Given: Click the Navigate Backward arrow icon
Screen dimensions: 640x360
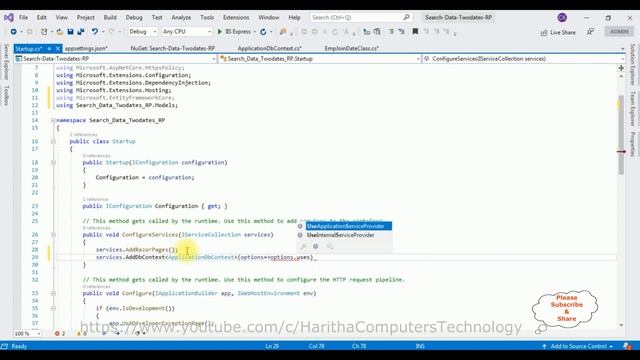Looking at the screenshot, I should click(x=13, y=31).
